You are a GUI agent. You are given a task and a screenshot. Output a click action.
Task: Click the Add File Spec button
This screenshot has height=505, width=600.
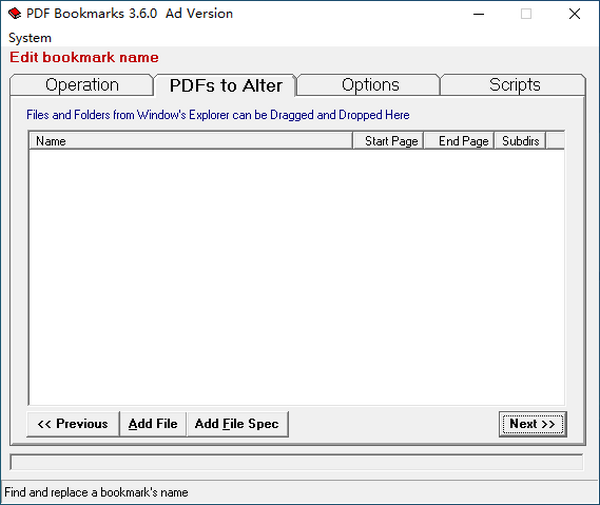[x=237, y=424]
